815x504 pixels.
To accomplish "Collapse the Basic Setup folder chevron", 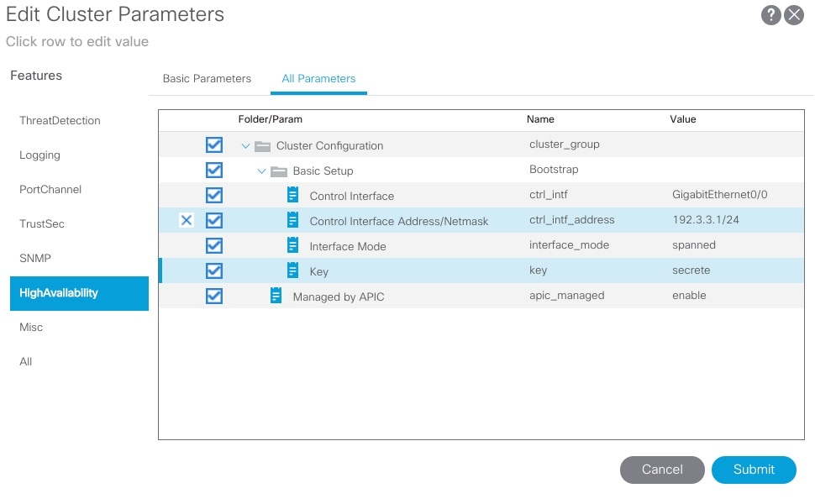I will coord(261,171).
